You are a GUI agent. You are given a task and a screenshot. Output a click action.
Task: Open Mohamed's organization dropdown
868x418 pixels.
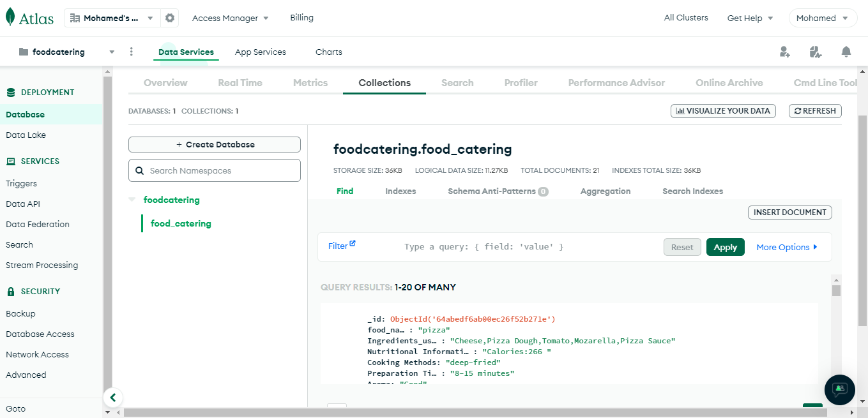point(112,18)
